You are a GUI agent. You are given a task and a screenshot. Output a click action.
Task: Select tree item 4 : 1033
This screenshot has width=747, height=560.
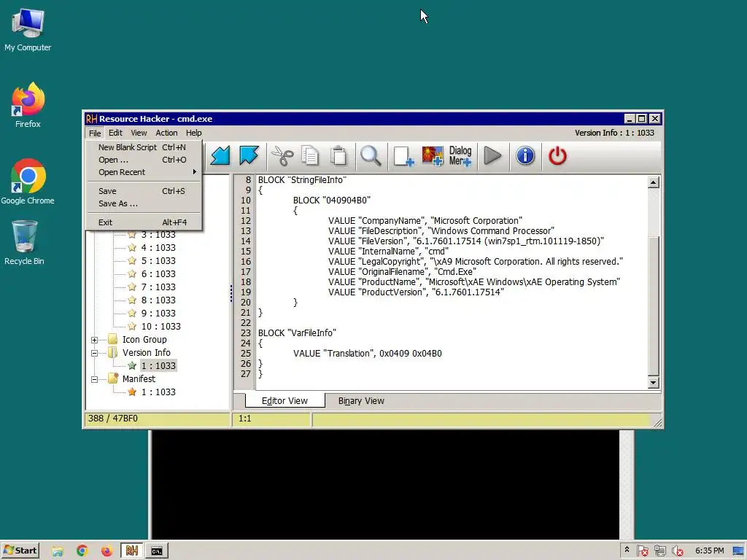coord(158,248)
